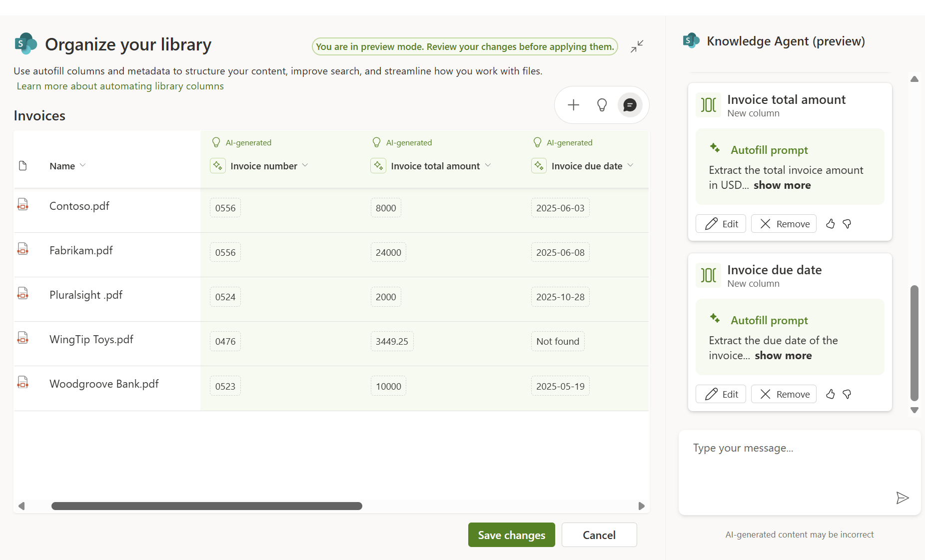Viewport: 925px width, 560px height.
Task: Thumbs down the Invoice due date column
Action: (x=847, y=394)
